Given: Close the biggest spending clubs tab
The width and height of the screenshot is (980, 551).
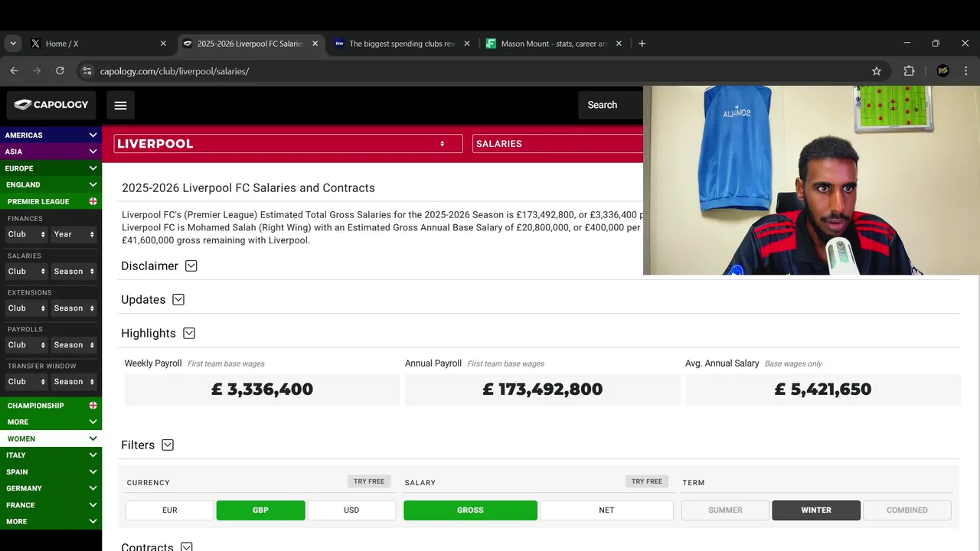Looking at the screenshot, I should (467, 44).
